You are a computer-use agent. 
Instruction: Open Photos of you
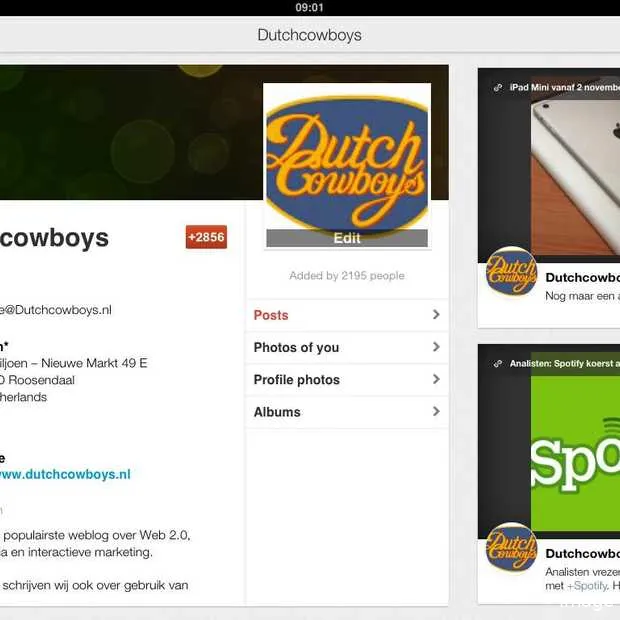pyautogui.click(x=347, y=347)
